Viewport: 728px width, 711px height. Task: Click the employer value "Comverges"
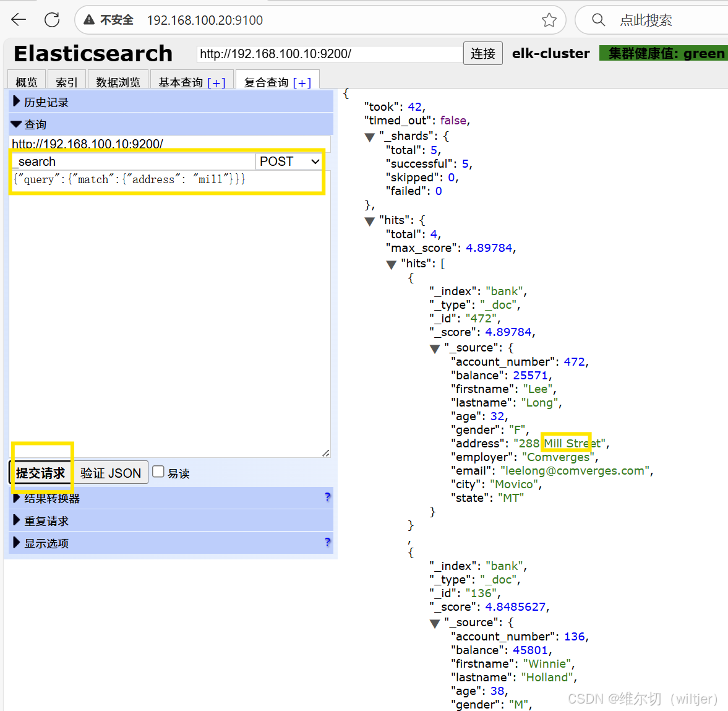tap(559, 457)
